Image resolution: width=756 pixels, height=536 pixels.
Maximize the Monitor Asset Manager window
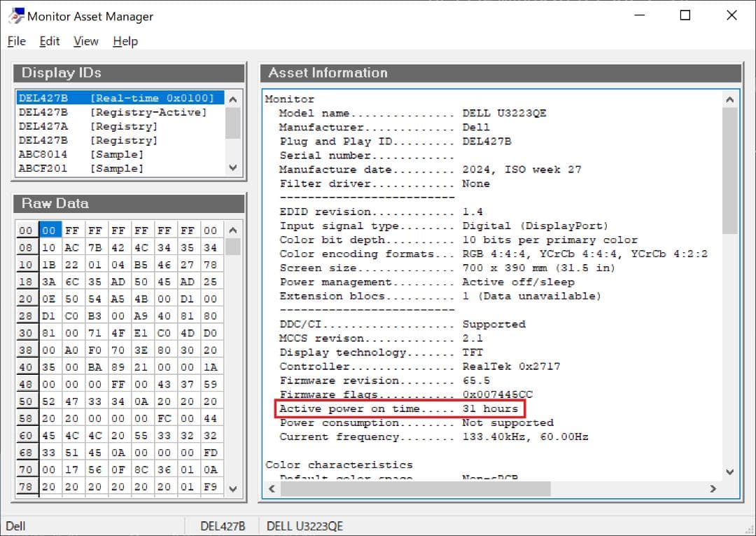[x=685, y=15]
